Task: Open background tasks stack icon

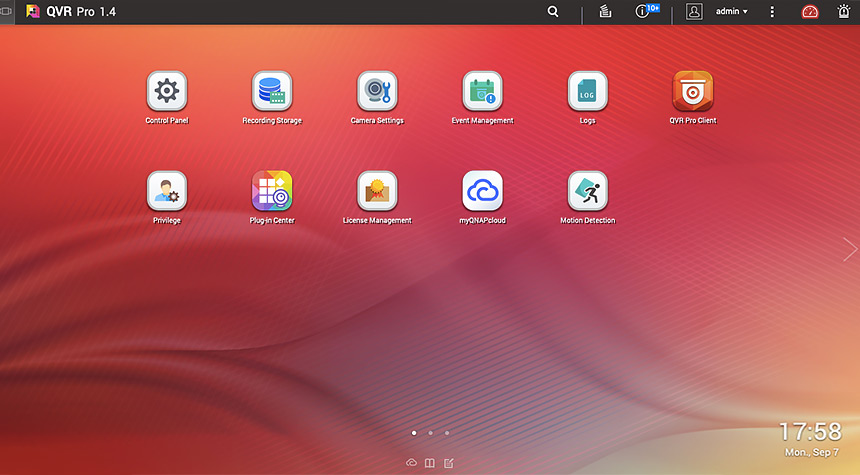Action: 605,12
